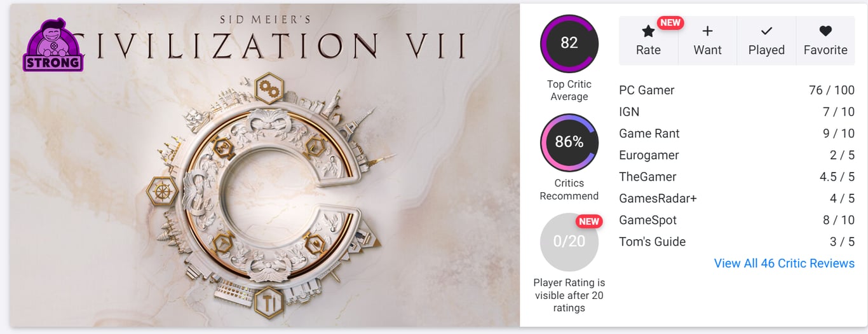Viewport: 868px width, 334px height.
Task: Click the Civilization VII cover artwork
Action: 264,191
